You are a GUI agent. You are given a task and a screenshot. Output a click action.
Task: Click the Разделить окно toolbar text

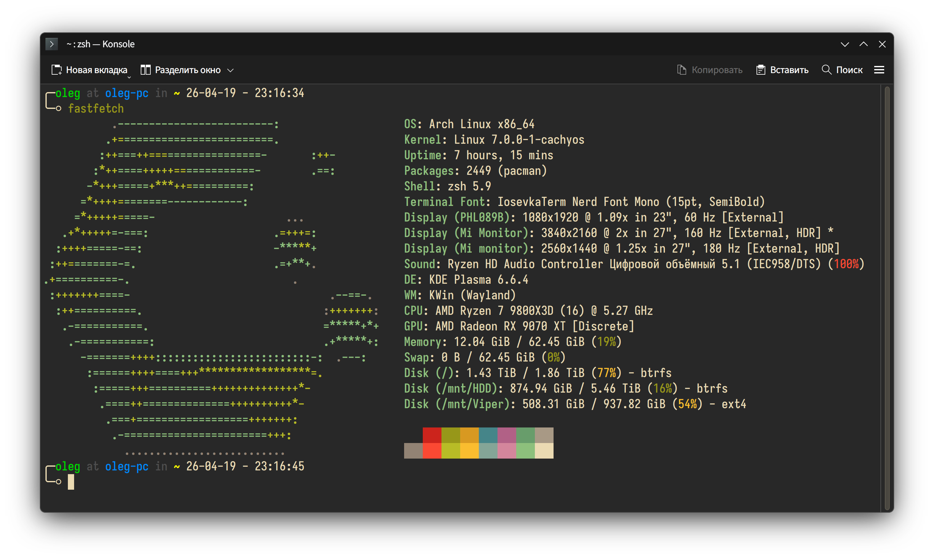(188, 70)
